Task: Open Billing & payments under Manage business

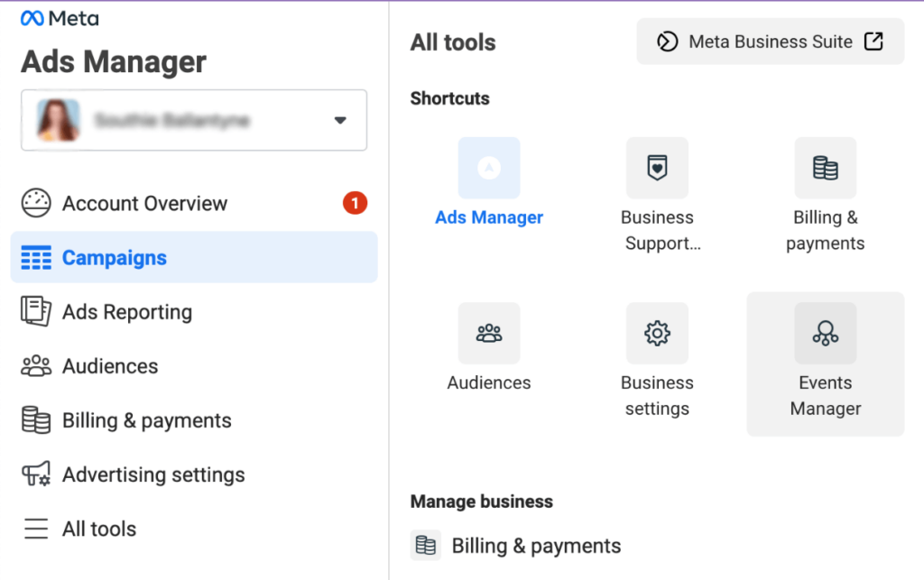Action: [536, 546]
